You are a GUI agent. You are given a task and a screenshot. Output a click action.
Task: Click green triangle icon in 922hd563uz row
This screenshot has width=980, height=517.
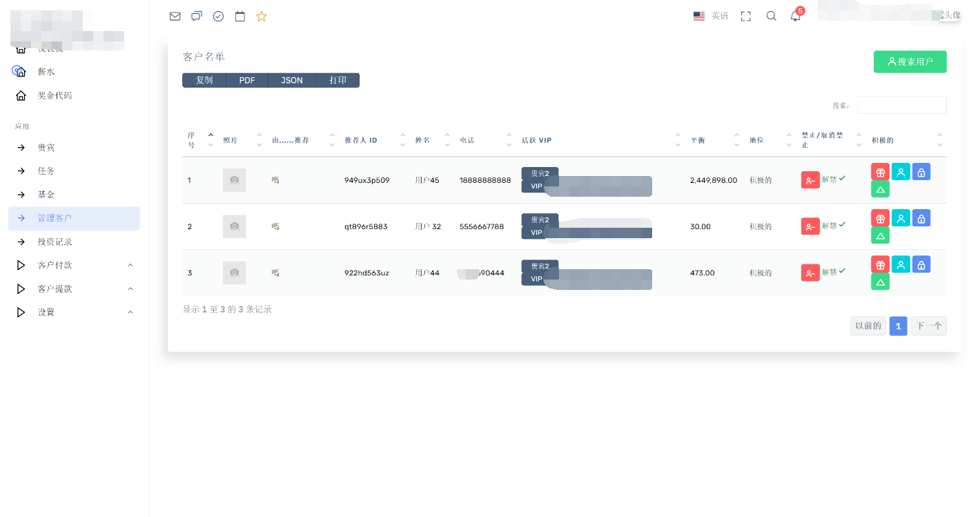tap(880, 282)
